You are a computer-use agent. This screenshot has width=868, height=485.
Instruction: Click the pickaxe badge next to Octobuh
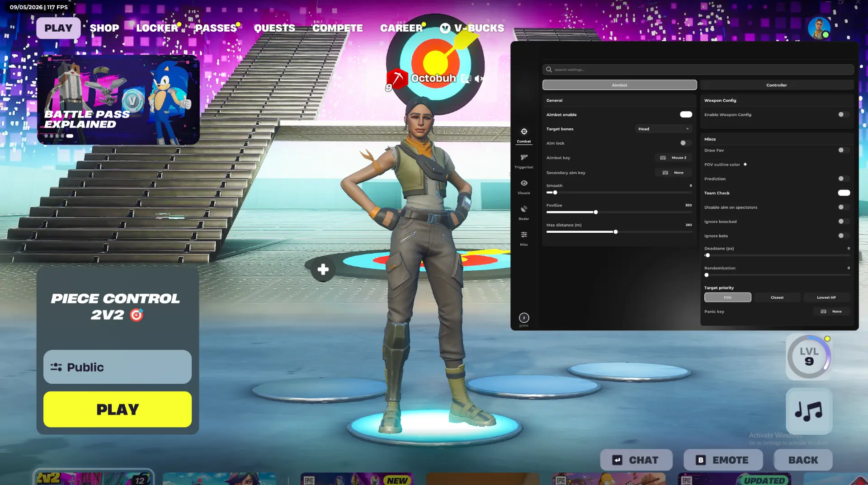[x=397, y=79]
